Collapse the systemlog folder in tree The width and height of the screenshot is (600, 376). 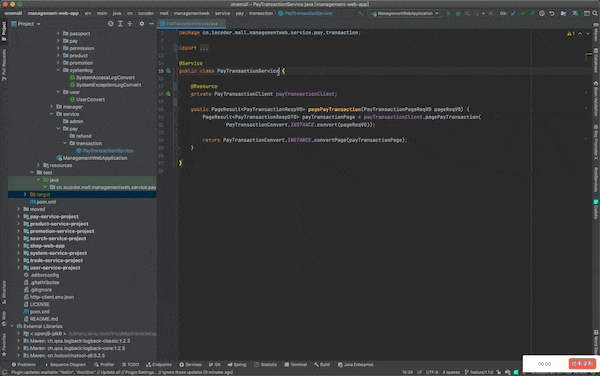tap(58, 70)
